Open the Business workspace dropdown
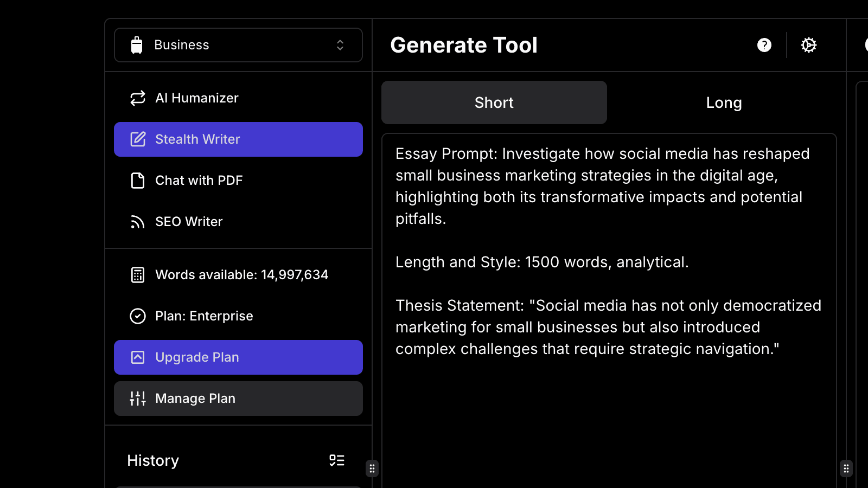Image resolution: width=868 pixels, height=488 pixels. (x=238, y=45)
